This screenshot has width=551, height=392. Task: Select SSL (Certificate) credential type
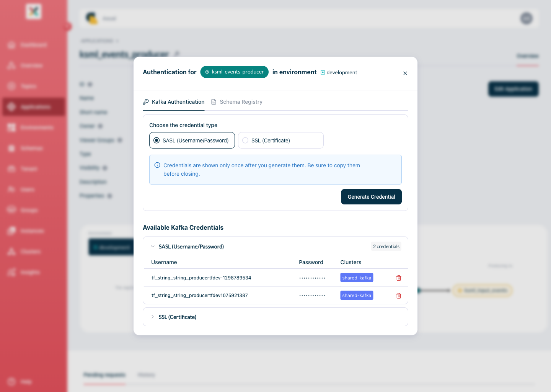coord(281,140)
